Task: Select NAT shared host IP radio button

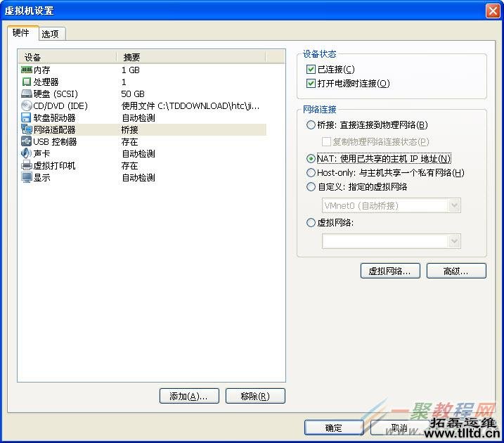Action: (311, 158)
